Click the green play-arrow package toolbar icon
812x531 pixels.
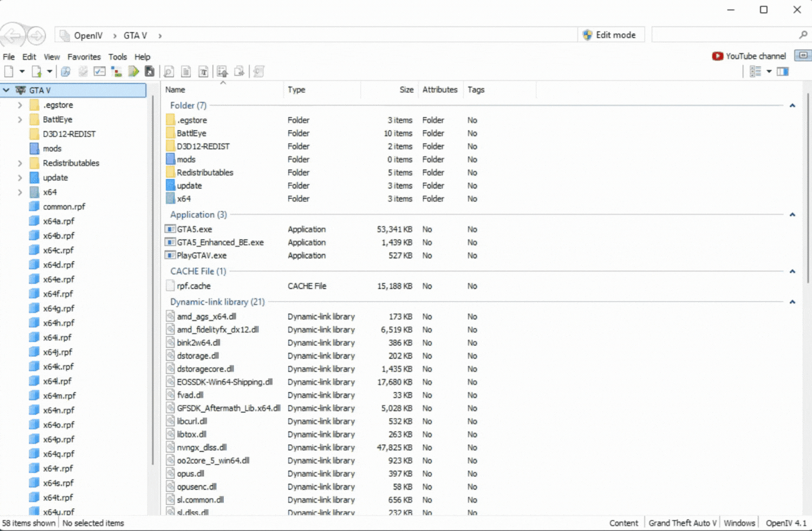133,71
